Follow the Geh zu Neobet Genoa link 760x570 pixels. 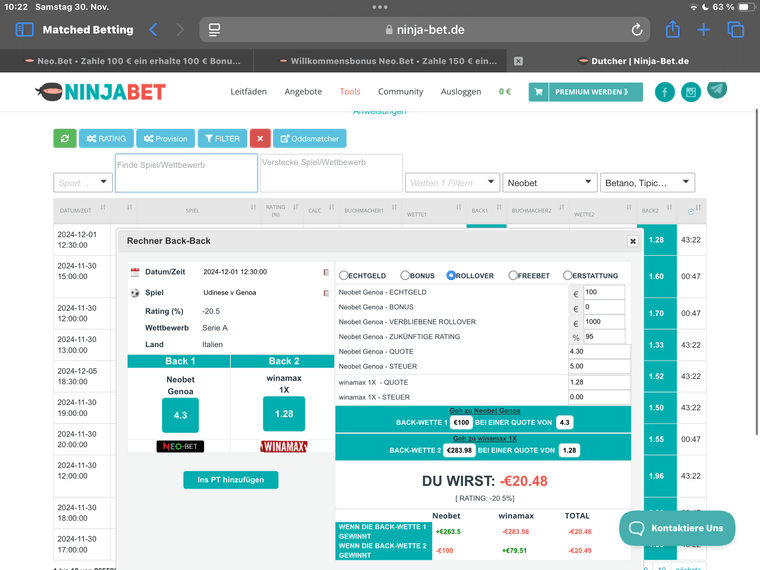click(x=485, y=411)
